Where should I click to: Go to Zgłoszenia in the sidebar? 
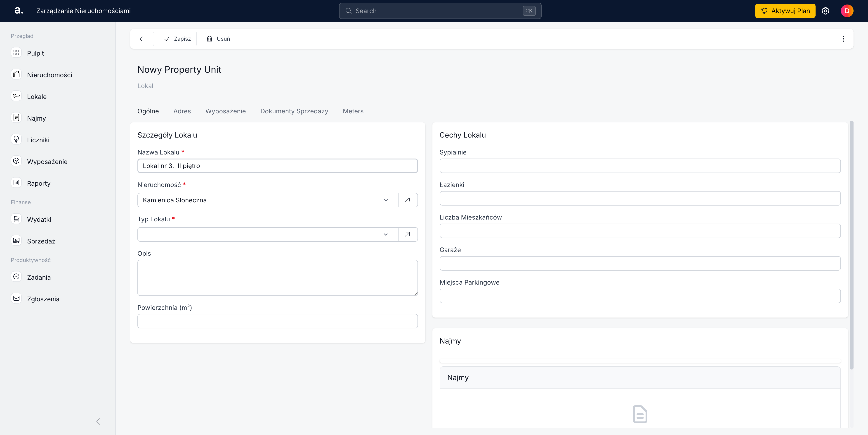click(x=43, y=299)
